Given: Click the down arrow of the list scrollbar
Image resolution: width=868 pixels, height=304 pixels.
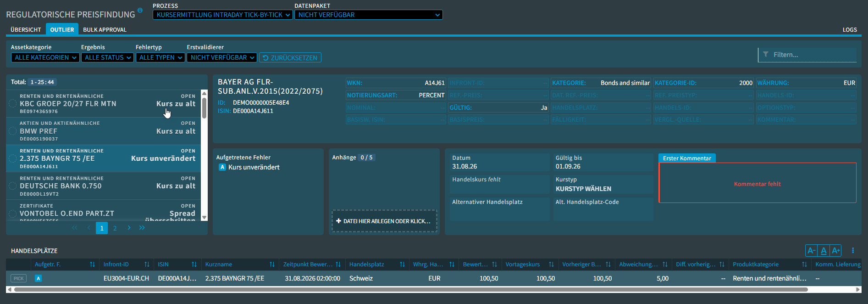Looking at the screenshot, I should (x=205, y=218).
